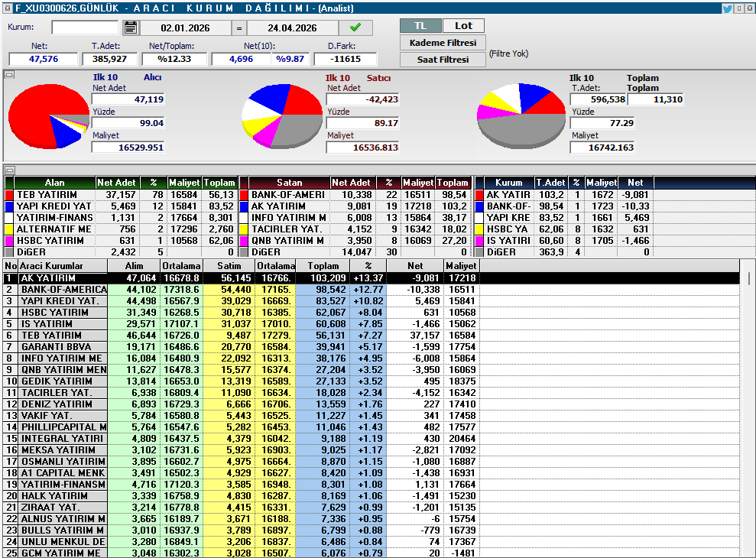
Task: Click the satıcı Net Adet value -42,423
Action: coord(362,100)
